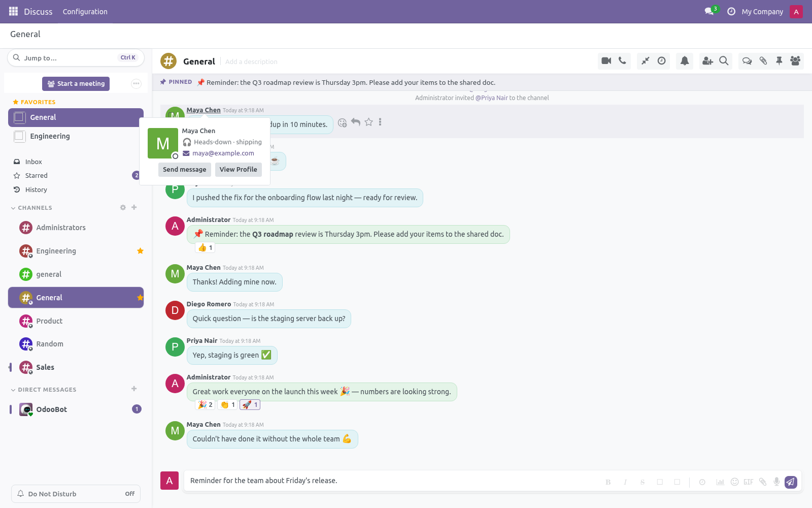Open options next to Start a meeting
This screenshot has height=508, width=812.
[136, 84]
